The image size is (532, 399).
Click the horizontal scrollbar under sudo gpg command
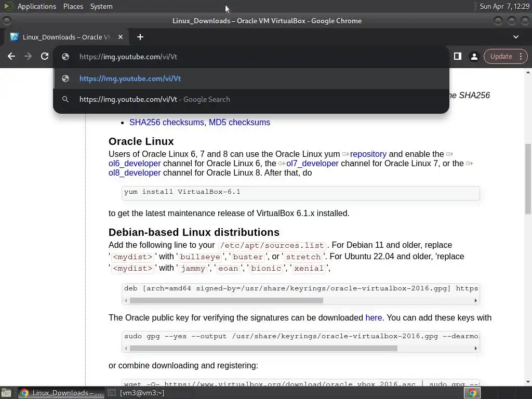click(263, 348)
